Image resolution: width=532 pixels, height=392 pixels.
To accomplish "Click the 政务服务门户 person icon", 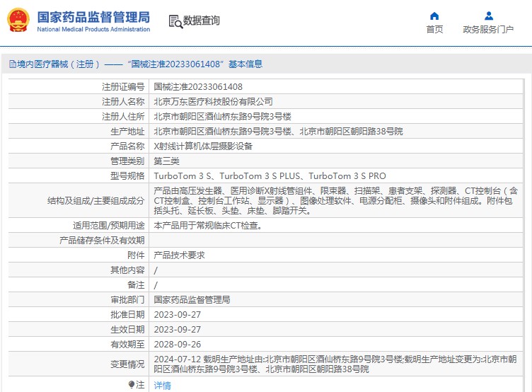I will pyautogui.click(x=488, y=16).
